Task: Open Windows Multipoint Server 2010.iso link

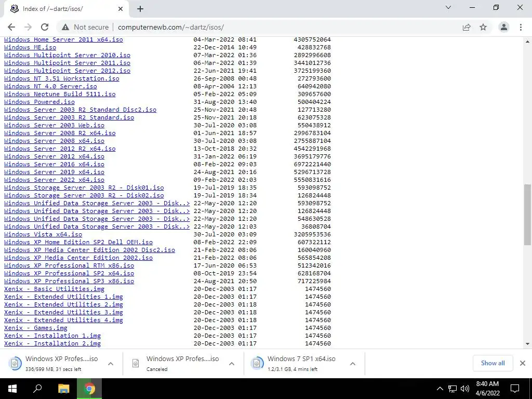Action: pos(67,55)
